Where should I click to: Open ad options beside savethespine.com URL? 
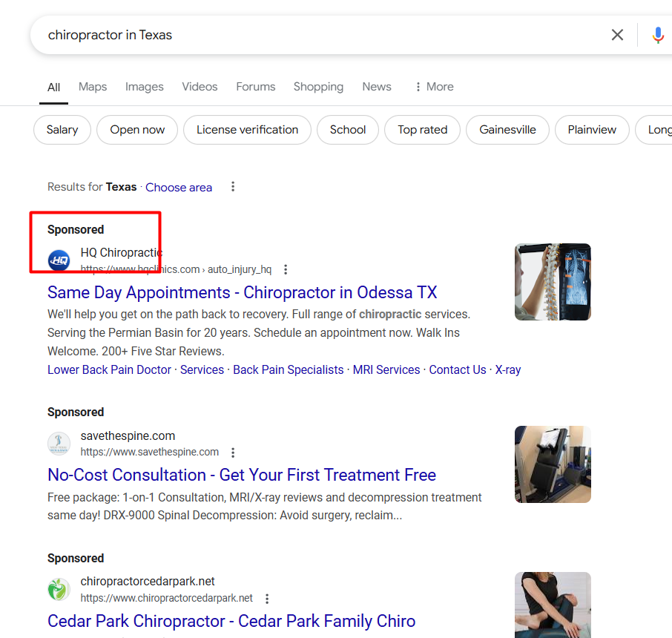tap(233, 453)
